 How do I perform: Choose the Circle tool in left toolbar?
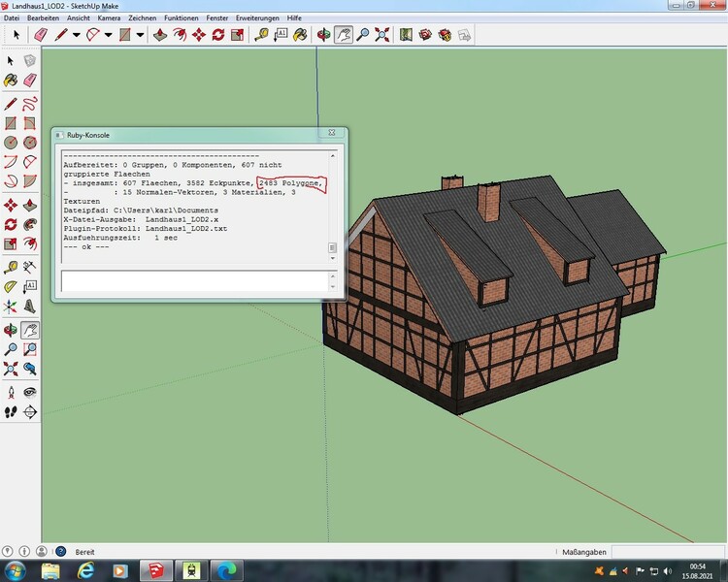[x=11, y=143]
